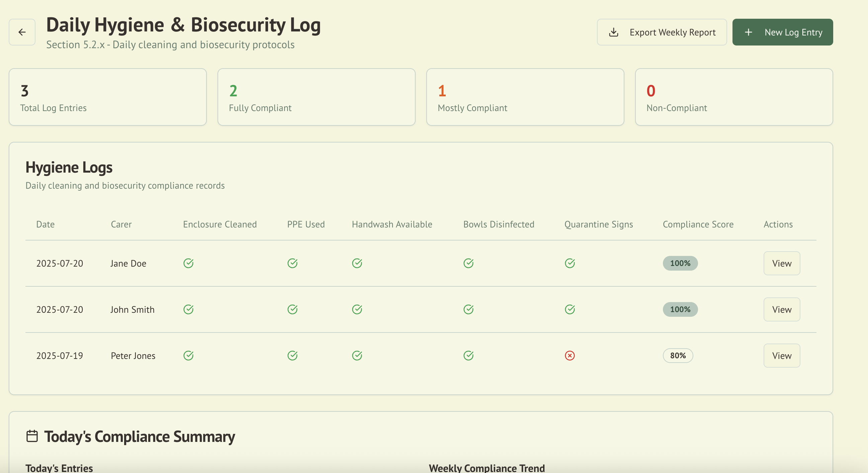This screenshot has height=473, width=868.
Task: Toggle John Smith's Bowls Disinfected status
Action: tap(469, 309)
